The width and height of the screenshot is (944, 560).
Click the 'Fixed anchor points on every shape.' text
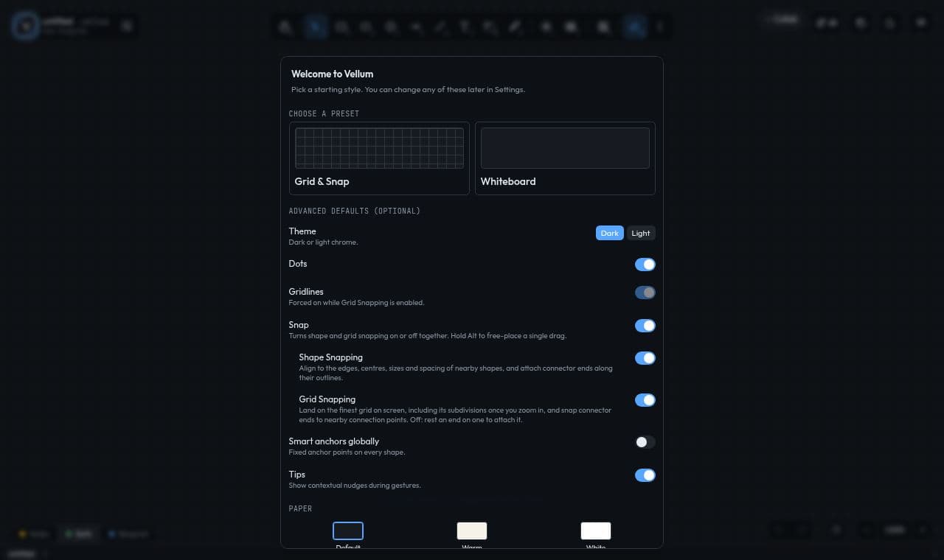(x=347, y=452)
